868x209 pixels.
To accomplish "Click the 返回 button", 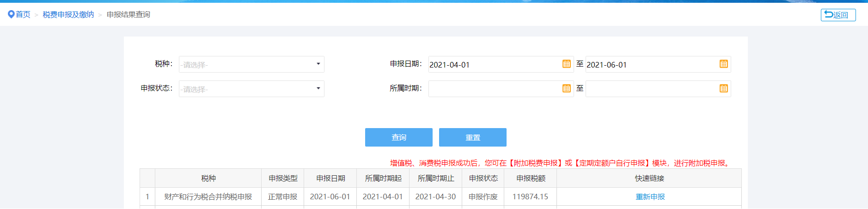I will pos(838,15).
